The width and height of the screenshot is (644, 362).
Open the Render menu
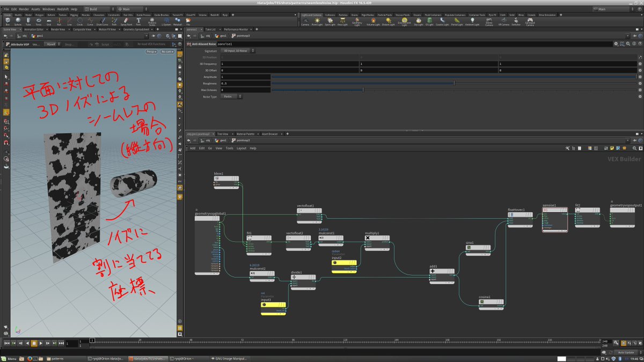(24, 9)
